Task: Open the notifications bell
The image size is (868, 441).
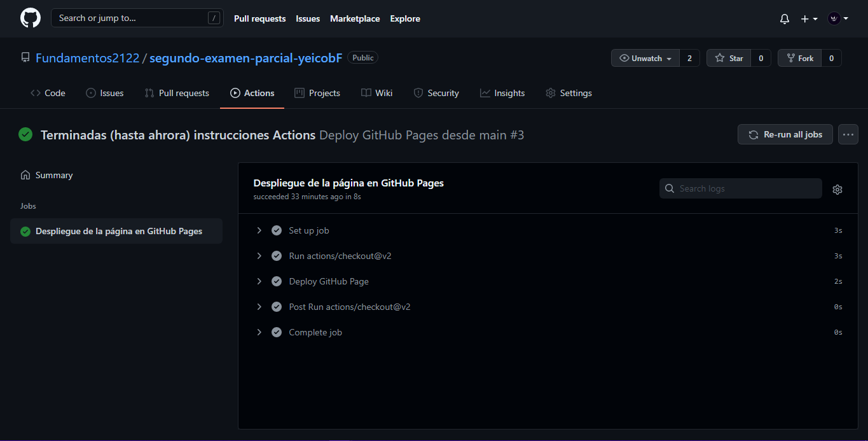Action: tap(784, 19)
